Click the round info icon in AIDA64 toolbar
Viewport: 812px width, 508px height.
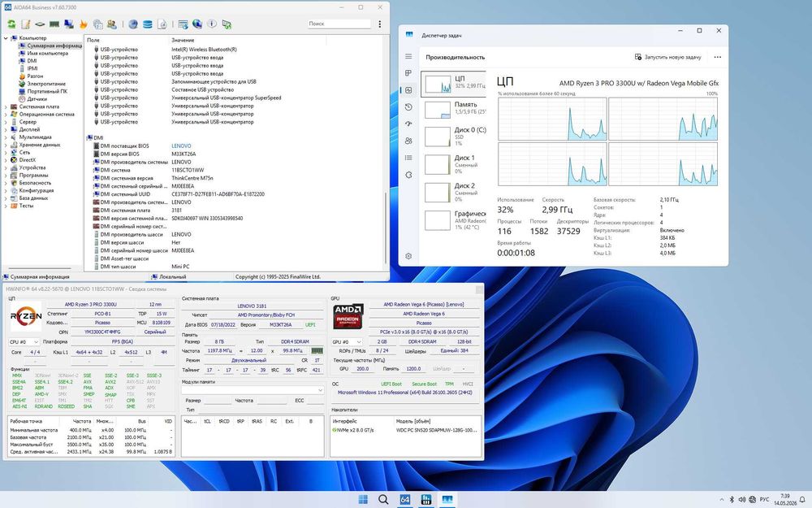pyautogui.click(x=212, y=24)
